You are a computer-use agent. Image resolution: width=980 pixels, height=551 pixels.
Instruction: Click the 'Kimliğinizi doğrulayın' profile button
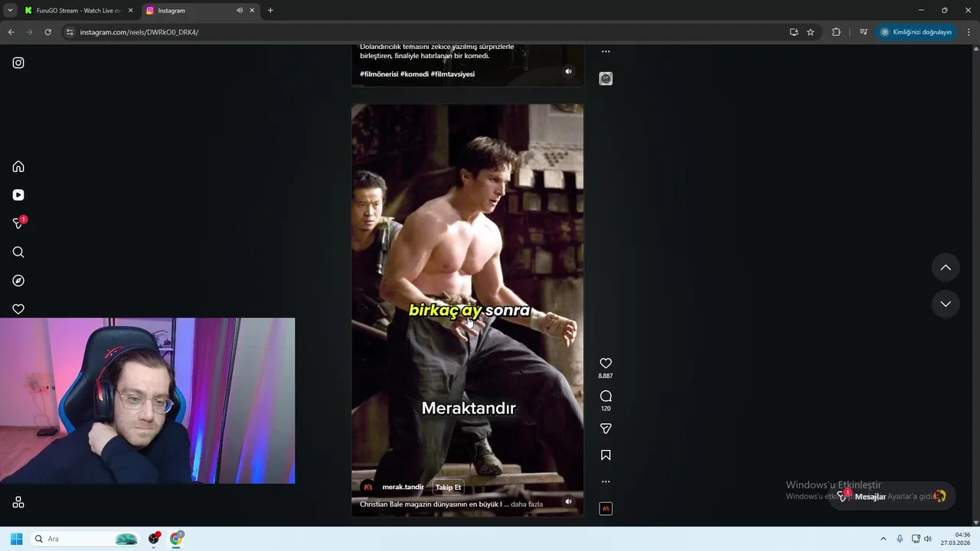[x=916, y=32]
